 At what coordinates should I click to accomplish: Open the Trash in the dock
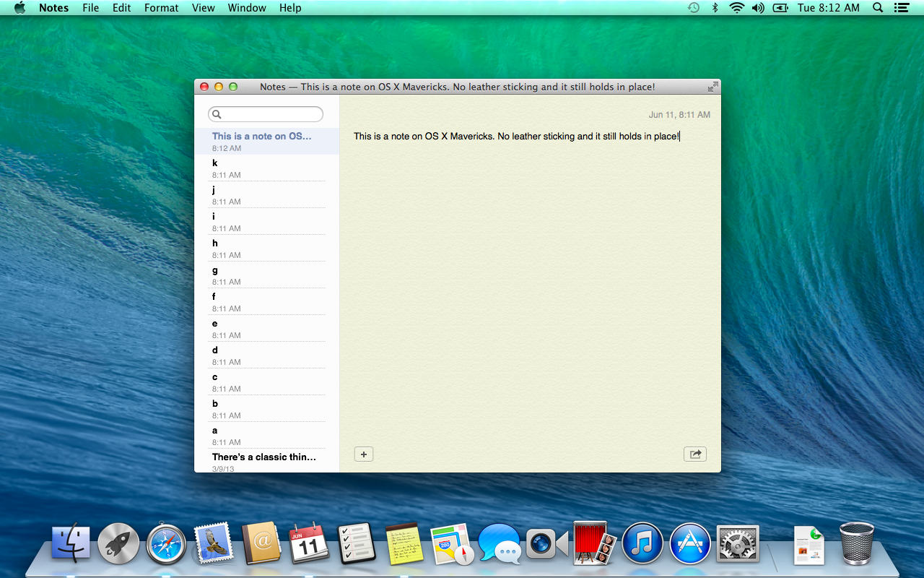[x=857, y=543]
